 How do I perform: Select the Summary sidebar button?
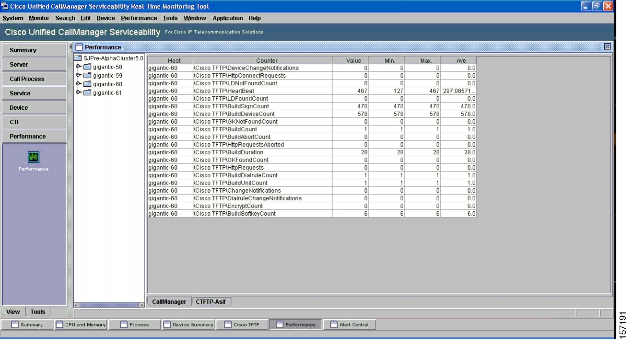(x=34, y=50)
